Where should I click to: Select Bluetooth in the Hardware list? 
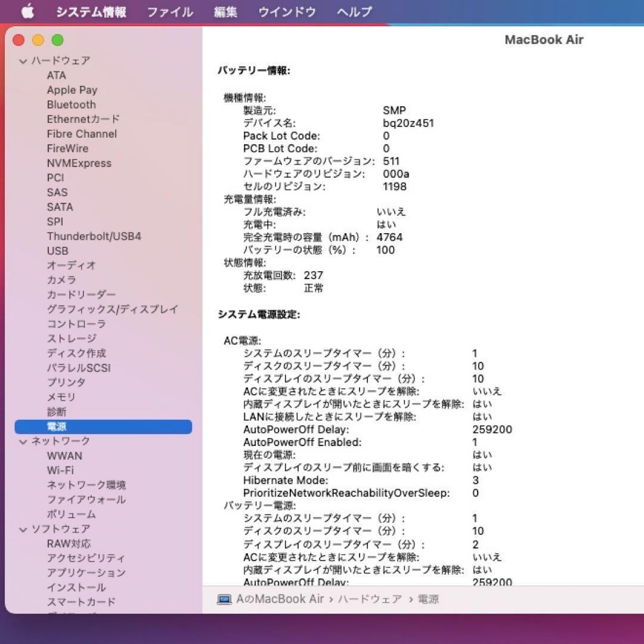[x=71, y=104]
